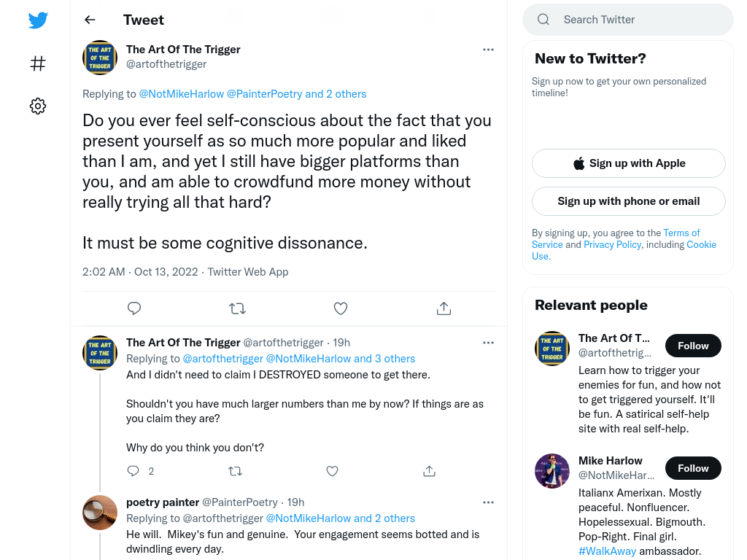
Task: Click the Twitter bird logo
Action: point(38,20)
